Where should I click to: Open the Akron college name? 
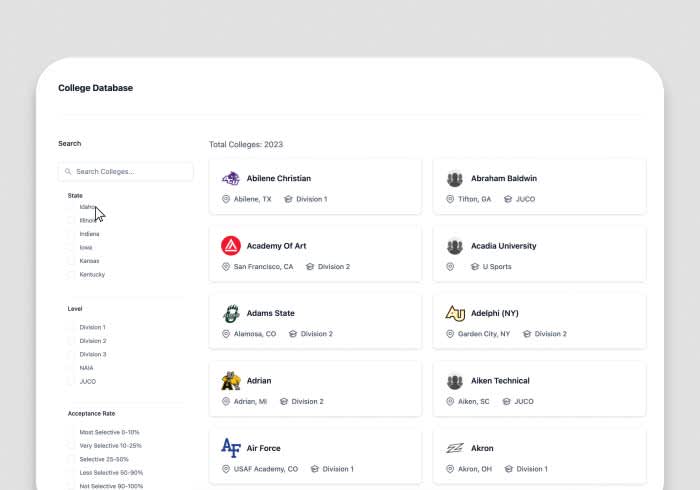(x=482, y=448)
